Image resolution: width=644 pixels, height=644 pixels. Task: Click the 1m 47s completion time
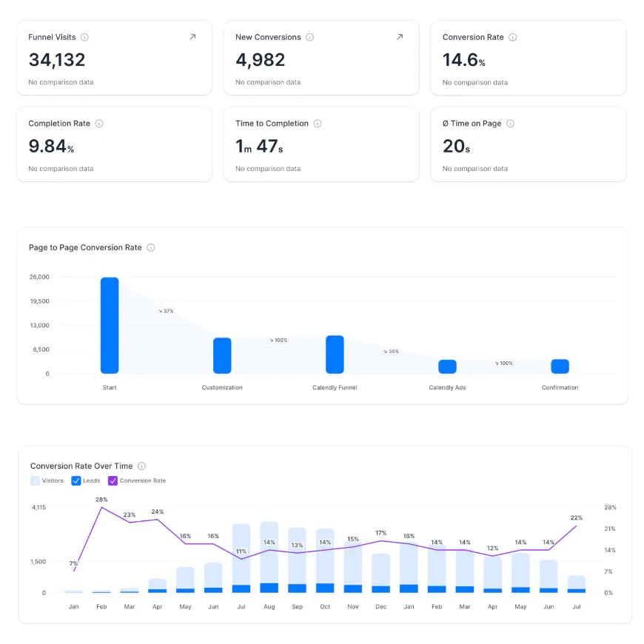tap(259, 147)
